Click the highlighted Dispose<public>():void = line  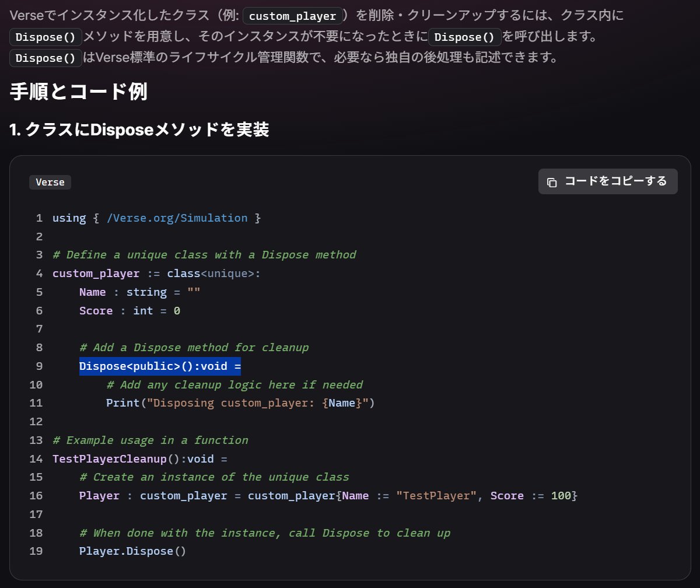[x=160, y=366]
